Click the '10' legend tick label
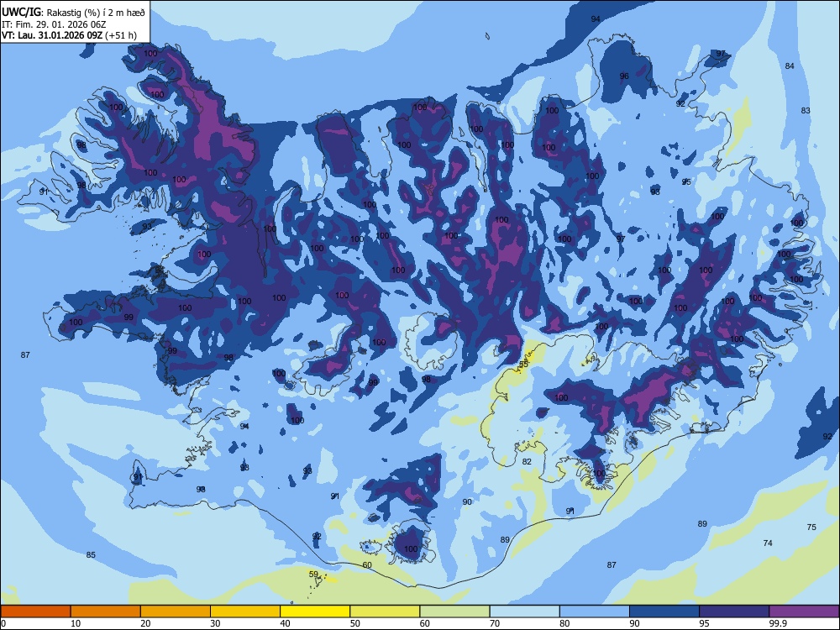Screen dimensions: 840x630 point(76,623)
